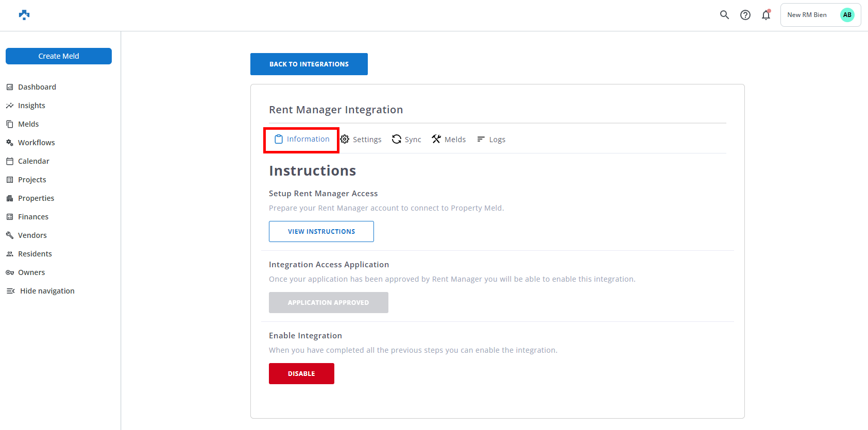Image resolution: width=868 pixels, height=430 pixels.
Task: Select the Information tab
Action: point(302,140)
